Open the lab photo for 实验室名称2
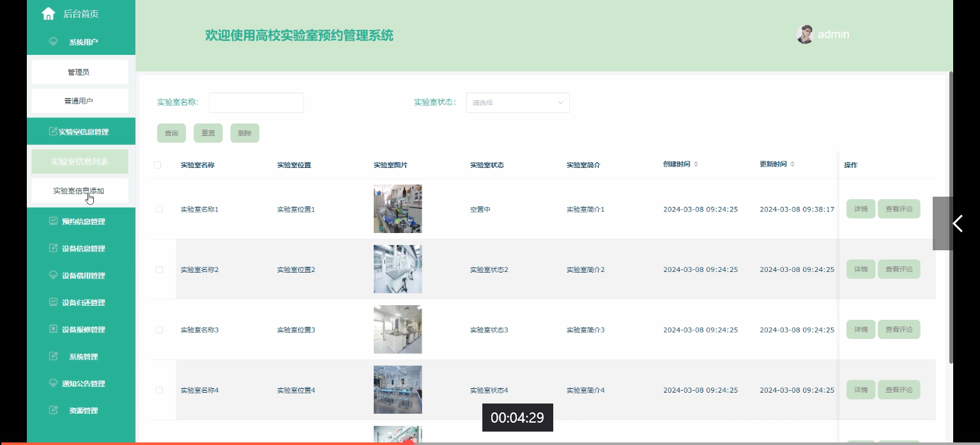 (397, 269)
